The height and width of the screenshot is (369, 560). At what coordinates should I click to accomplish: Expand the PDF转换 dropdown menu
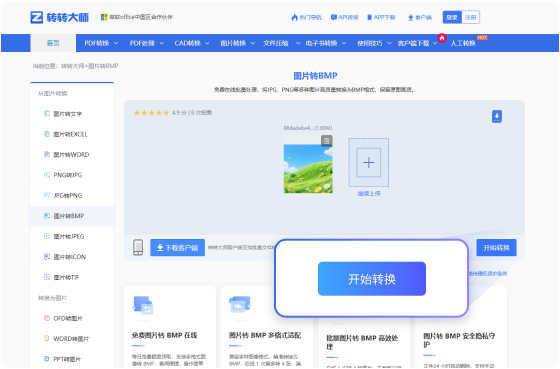(x=101, y=43)
